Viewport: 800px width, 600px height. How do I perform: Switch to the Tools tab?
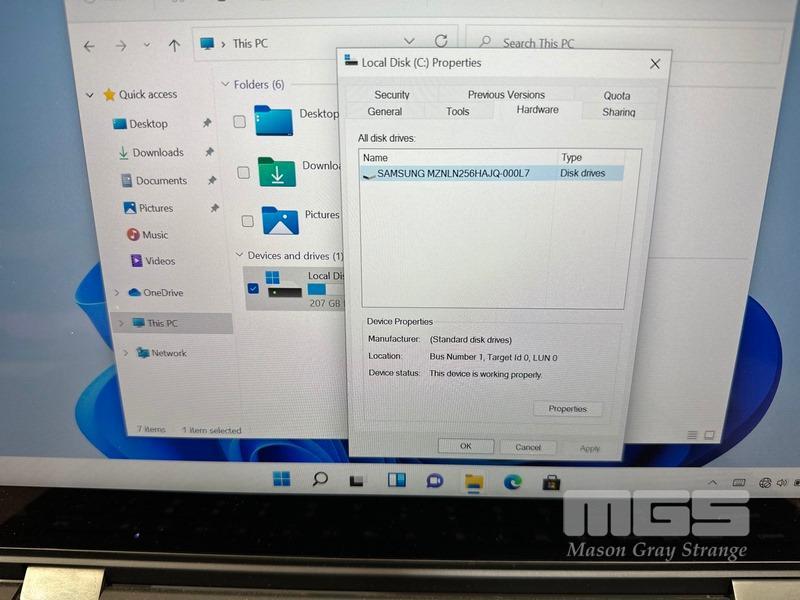click(x=458, y=111)
